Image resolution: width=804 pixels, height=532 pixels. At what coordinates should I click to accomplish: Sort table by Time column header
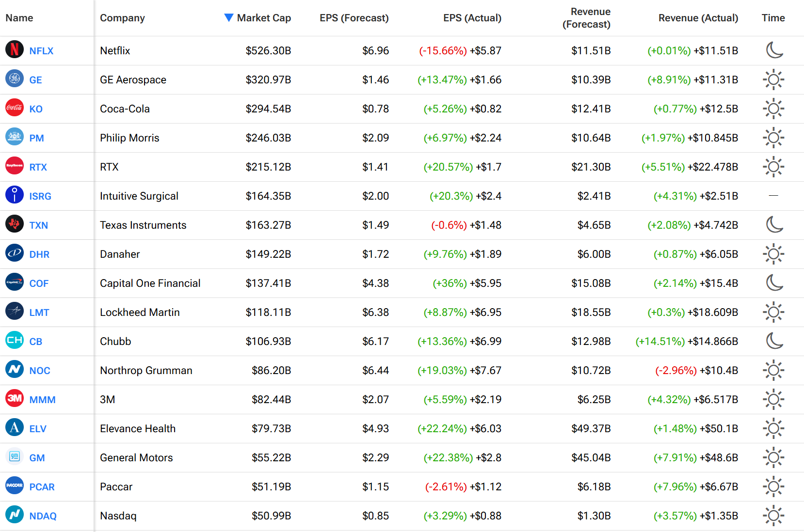coord(773,18)
